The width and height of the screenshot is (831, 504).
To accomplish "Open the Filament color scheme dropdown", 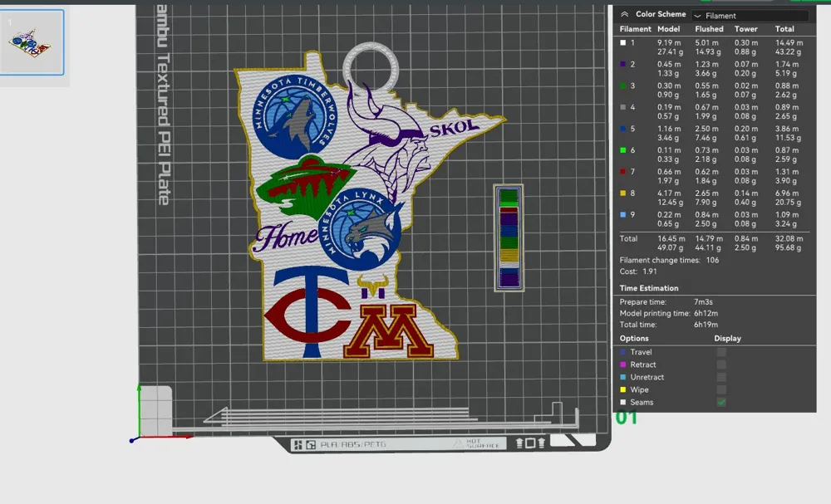I will coord(750,16).
